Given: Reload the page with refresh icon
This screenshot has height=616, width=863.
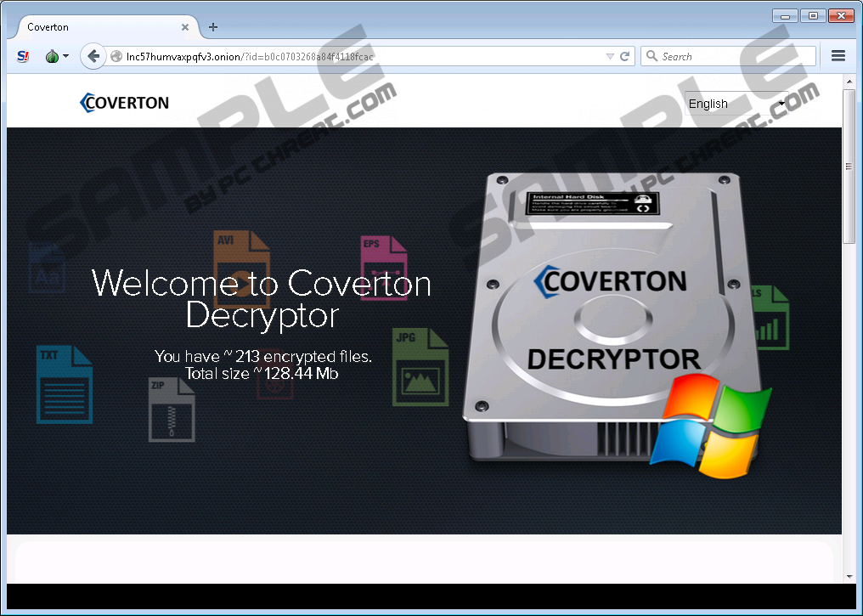Looking at the screenshot, I should [625, 57].
